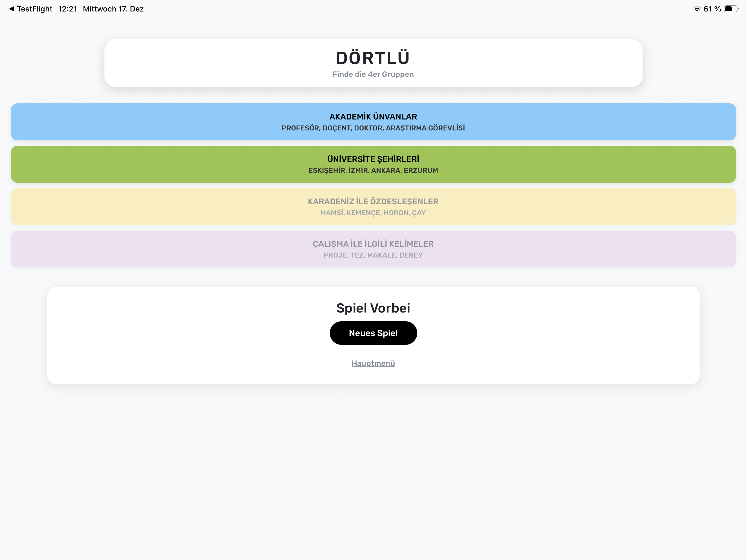This screenshot has width=747, height=560.
Task: Click the words 'HAMSİ, KEMENÇE, HORON, ÇAY'
Action: tap(373, 213)
